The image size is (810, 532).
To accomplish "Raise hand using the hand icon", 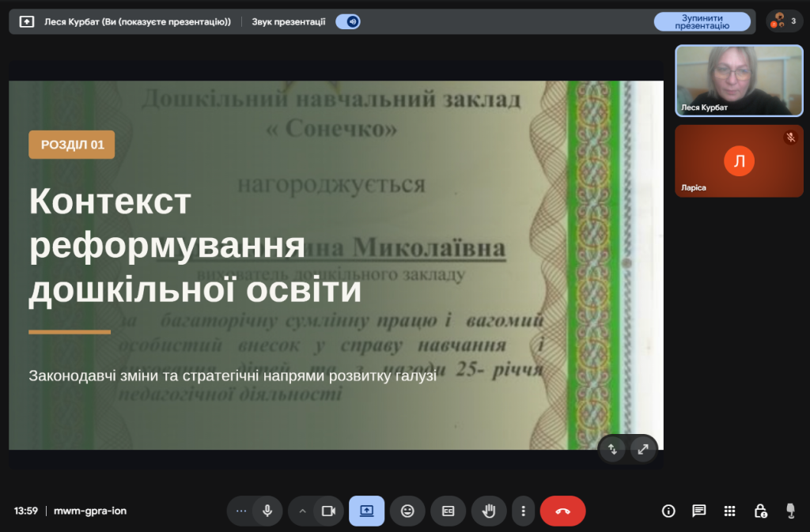I will [489, 511].
